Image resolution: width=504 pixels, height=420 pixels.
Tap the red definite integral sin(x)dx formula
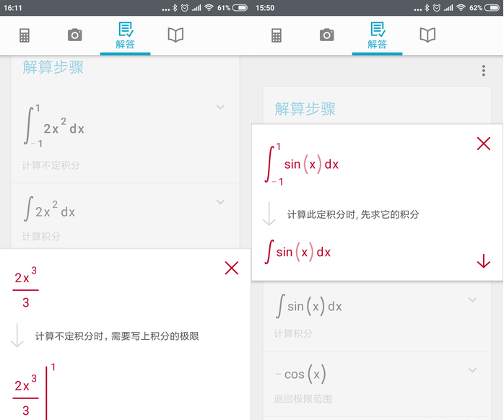[302, 165]
